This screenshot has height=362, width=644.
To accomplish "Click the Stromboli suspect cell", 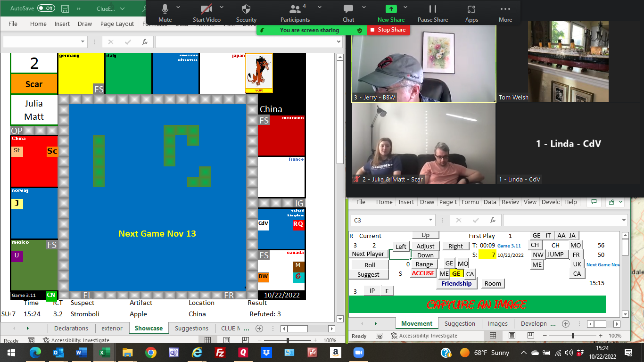I will coord(85,314).
